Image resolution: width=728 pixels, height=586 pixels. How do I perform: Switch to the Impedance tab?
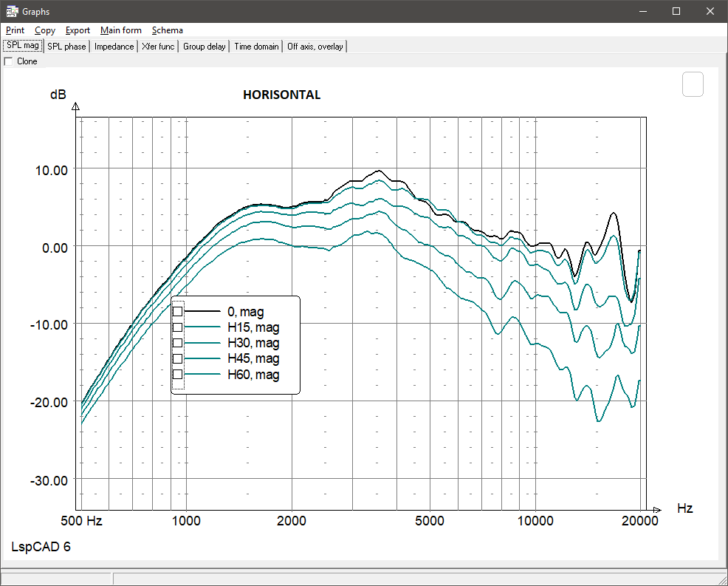pyautogui.click(x=115, y=47)
